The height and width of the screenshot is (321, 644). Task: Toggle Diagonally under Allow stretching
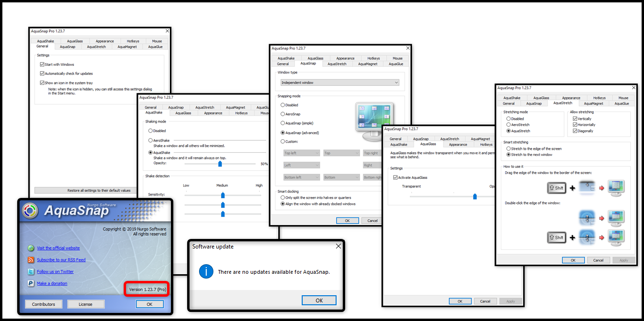[x=575, y=131]
